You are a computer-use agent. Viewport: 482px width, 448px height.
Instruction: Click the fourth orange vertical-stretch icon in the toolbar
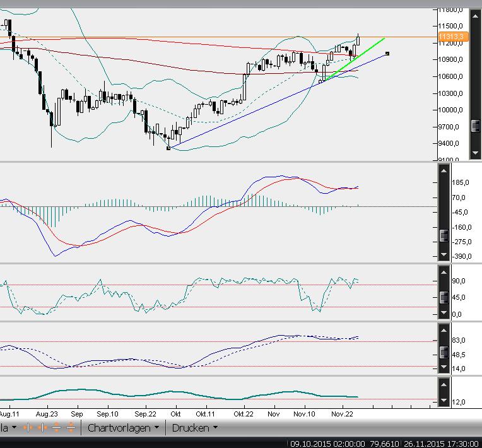71,428
